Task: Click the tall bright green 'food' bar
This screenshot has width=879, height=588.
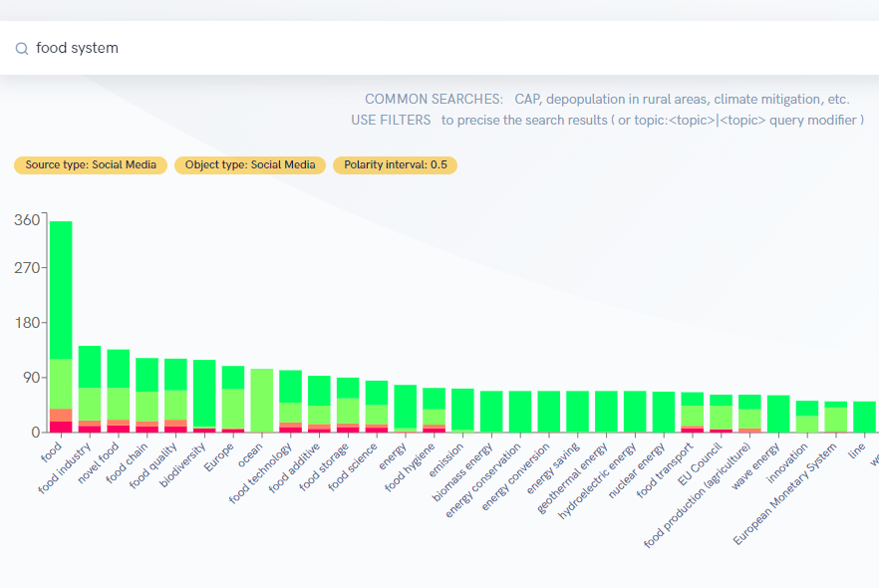Action: point(61,289)
